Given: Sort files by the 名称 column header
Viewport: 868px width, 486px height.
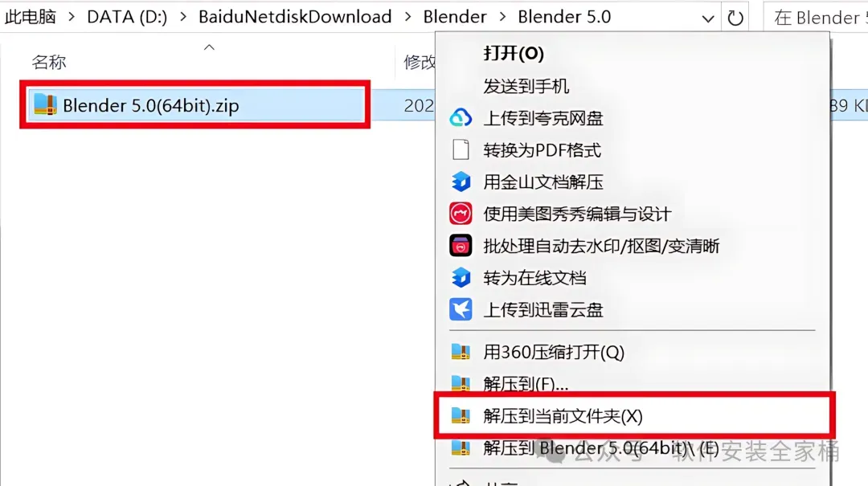Looking at the screenshot, I should click(49, 62).
